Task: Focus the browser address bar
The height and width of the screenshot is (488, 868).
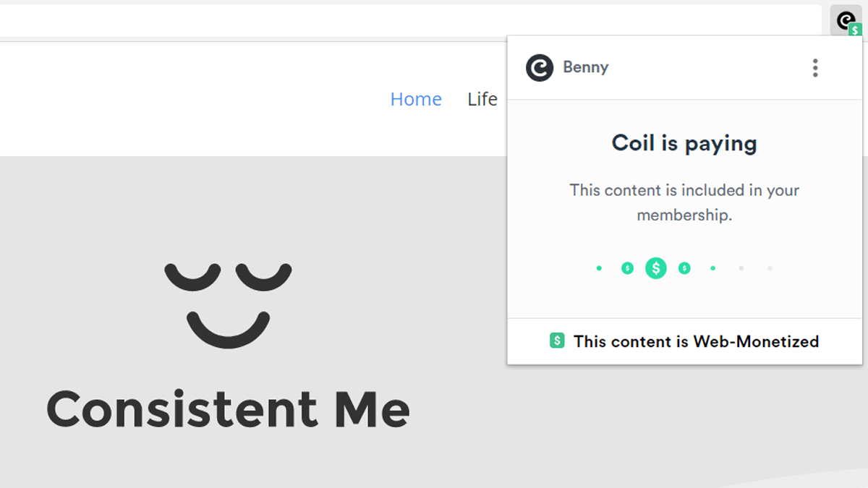Action: 405,20
